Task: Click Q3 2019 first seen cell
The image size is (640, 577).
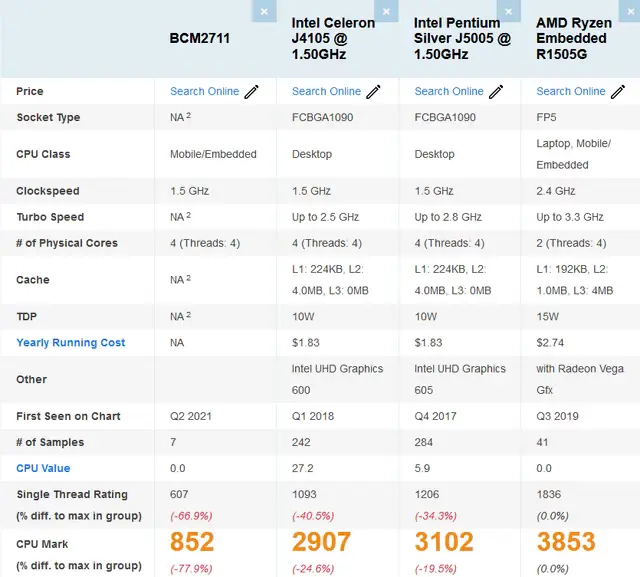Action: tap(558, 416)
